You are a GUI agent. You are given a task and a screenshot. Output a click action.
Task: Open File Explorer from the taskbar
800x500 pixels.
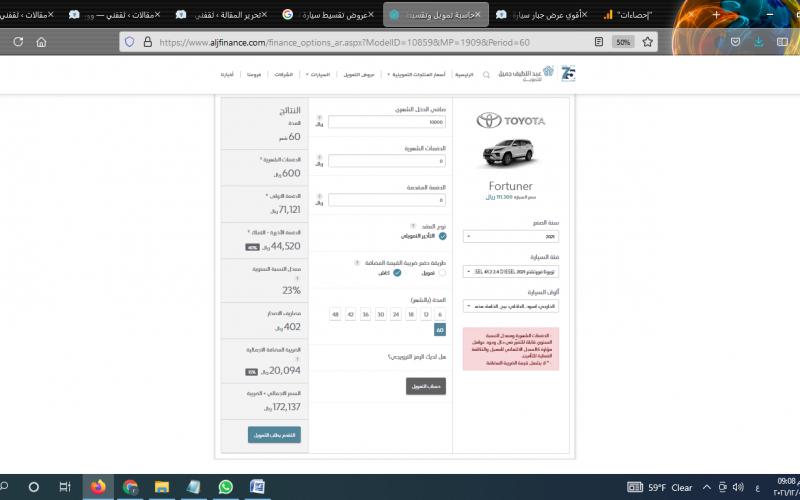click(x=162, y=487)
